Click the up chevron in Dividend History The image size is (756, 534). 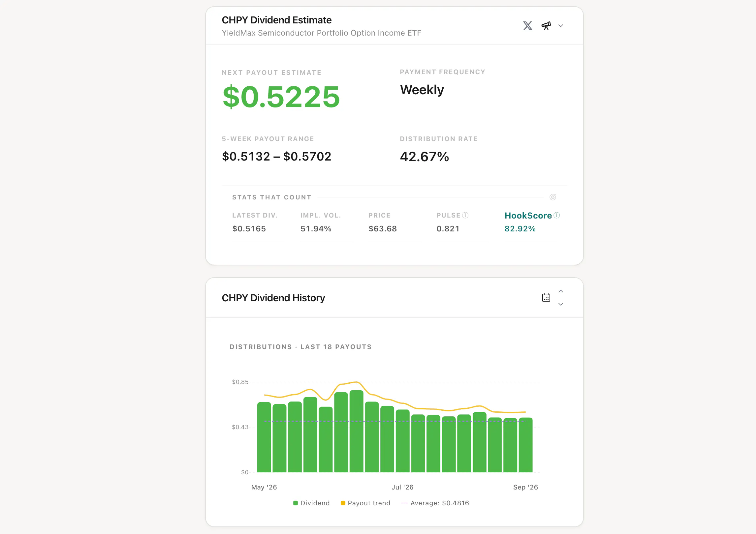[x=560, y=291]
